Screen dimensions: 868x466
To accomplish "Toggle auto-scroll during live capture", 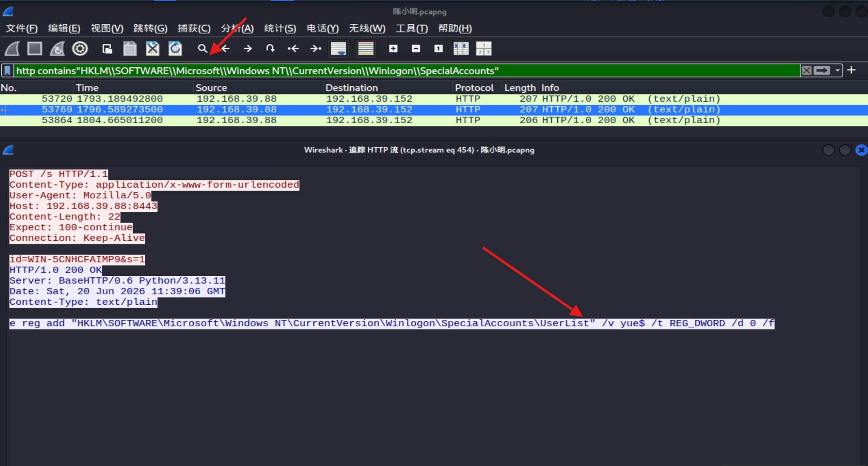I will pyautogui.click(x=339, y=49).
